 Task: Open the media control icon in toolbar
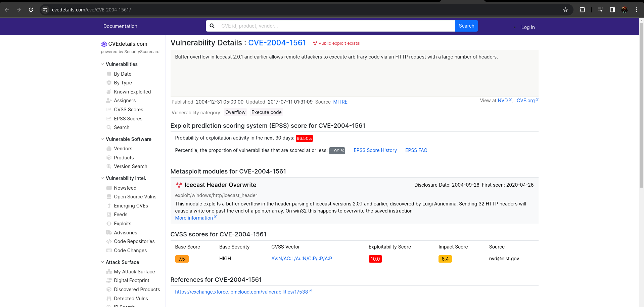[x=600, y=10]
